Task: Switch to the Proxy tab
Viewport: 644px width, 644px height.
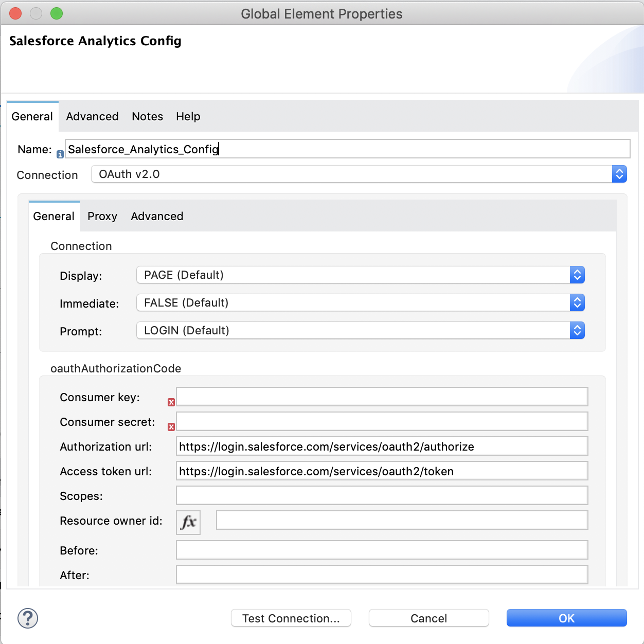Action: pyautogui.click(x=102, y=216)
